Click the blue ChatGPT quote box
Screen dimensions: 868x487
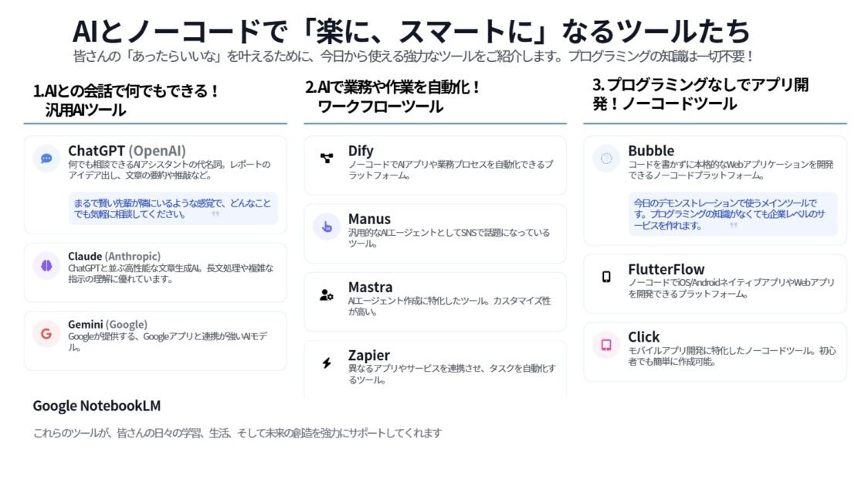click(173, 208)
